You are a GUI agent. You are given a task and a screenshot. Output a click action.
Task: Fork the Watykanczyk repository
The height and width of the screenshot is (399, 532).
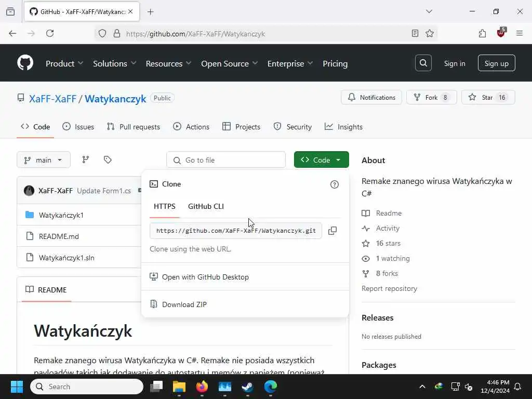432,97
